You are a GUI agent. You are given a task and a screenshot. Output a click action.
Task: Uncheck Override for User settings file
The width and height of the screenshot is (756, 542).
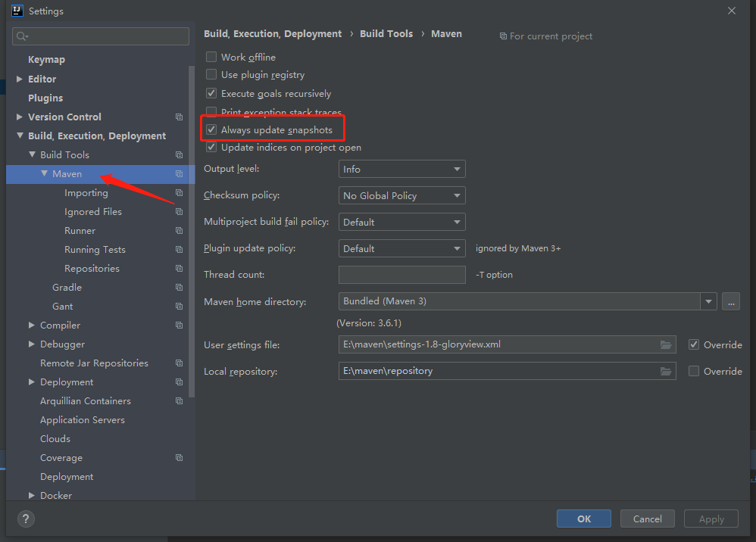pyautogui.click(x=694, y=344)
